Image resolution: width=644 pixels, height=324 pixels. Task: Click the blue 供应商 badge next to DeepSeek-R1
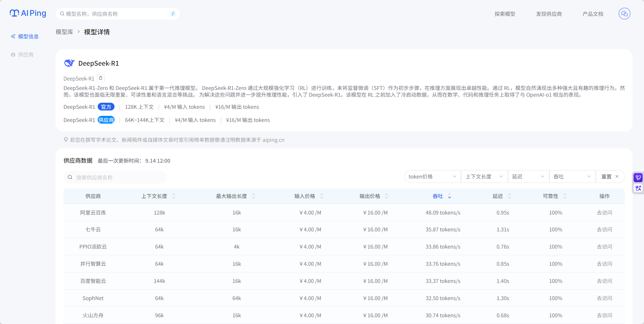(106, 120)
